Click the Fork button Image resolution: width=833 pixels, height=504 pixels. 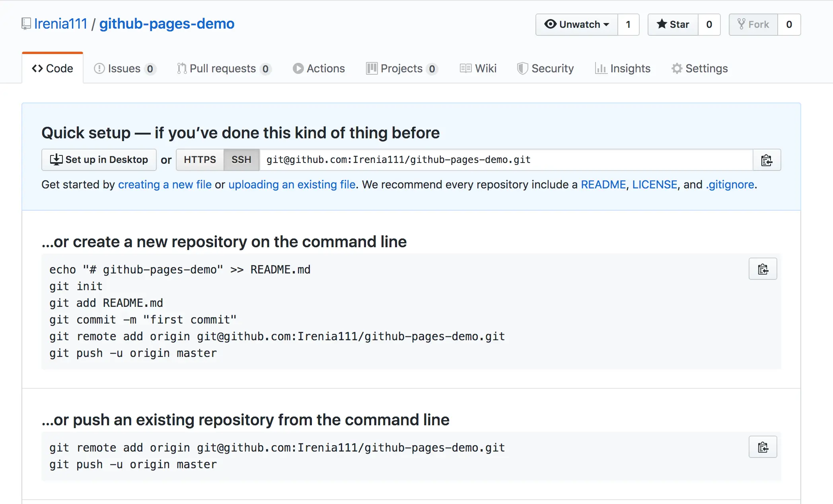pyautogui.click(x=753, y=25)
